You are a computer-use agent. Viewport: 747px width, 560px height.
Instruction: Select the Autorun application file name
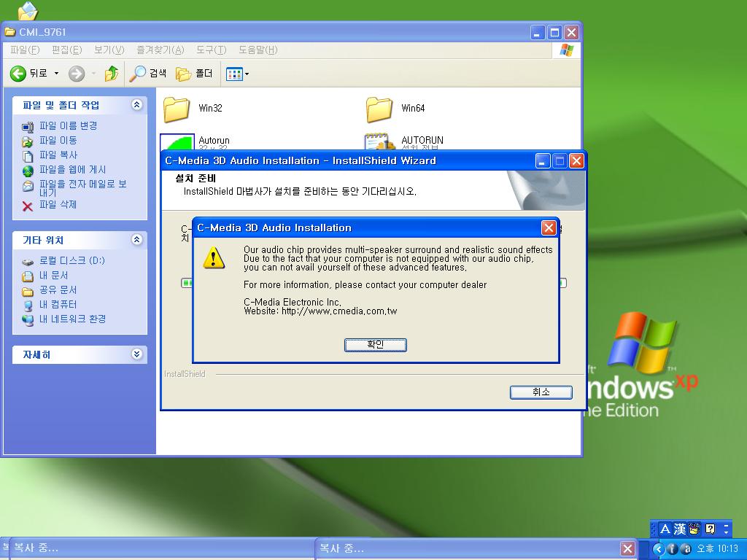[214, 141]
